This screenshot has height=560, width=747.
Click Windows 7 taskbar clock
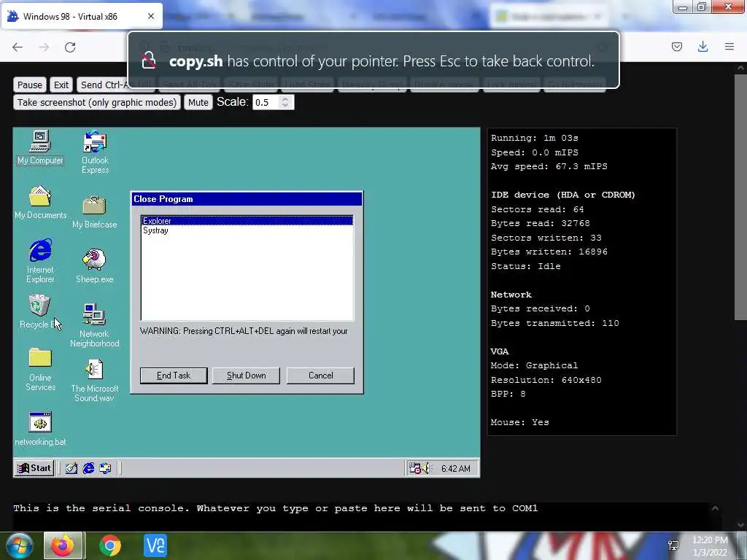[x=710, y=546]
